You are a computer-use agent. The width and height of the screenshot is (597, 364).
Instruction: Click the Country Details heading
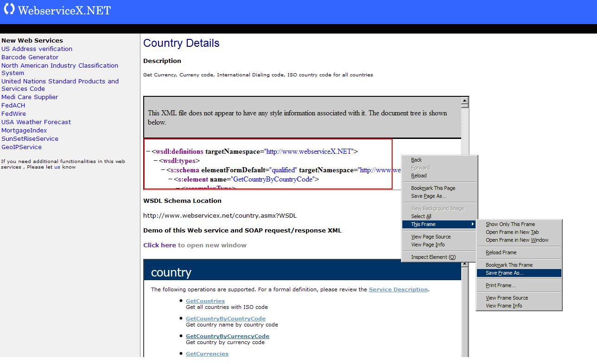point(181,43)
